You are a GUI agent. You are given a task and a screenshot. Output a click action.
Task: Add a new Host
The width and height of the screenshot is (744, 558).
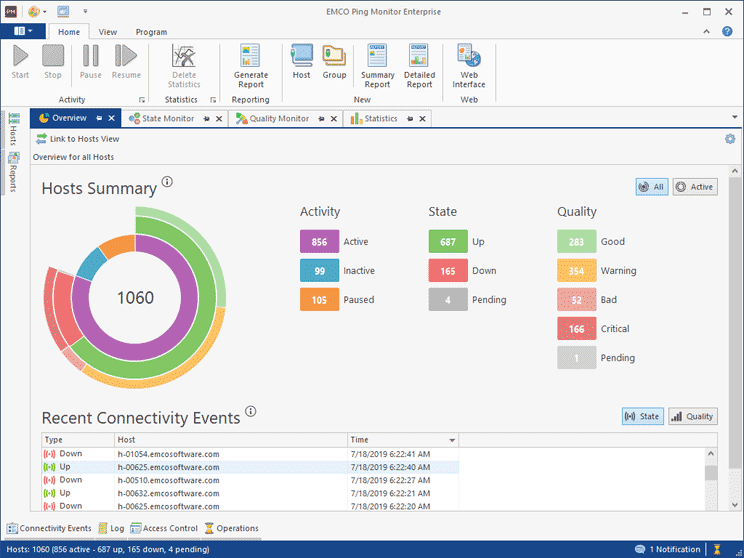[x=301, y=62]
